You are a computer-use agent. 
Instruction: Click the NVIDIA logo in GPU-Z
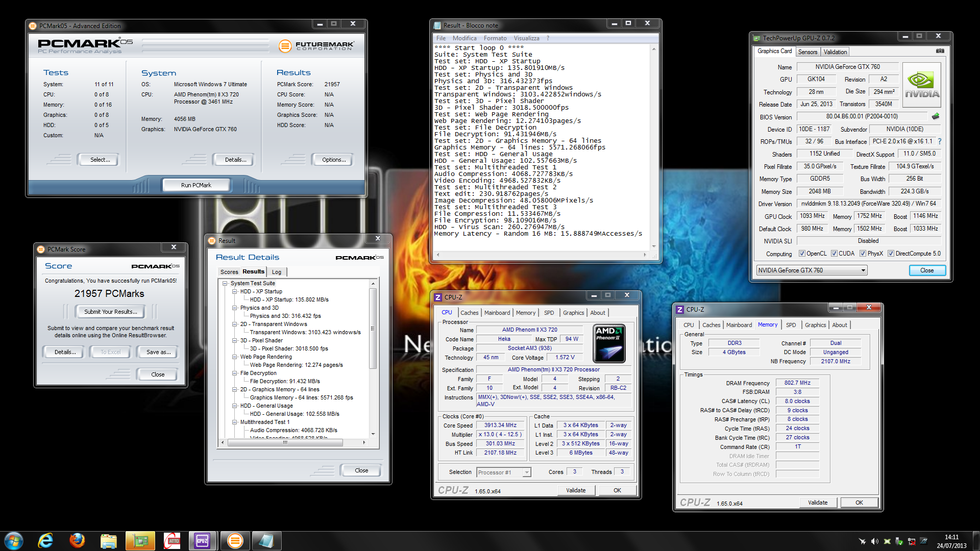coord(922,85)
